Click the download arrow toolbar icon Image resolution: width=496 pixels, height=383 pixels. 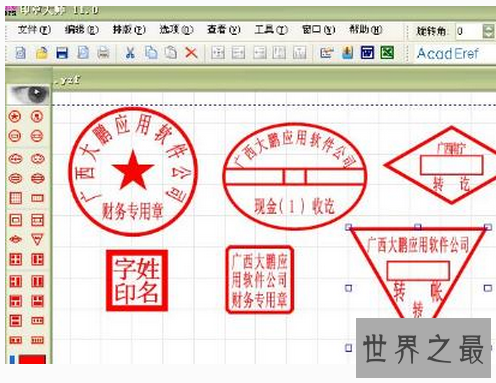[x=347, y=53]
